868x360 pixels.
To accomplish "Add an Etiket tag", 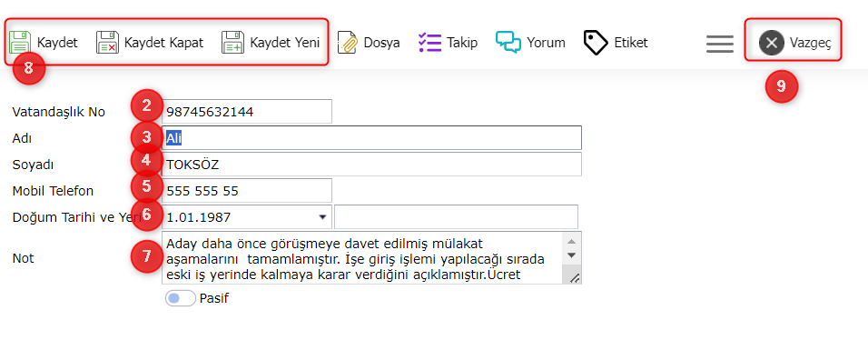I will pyautogui.click(x=616, y=42).
